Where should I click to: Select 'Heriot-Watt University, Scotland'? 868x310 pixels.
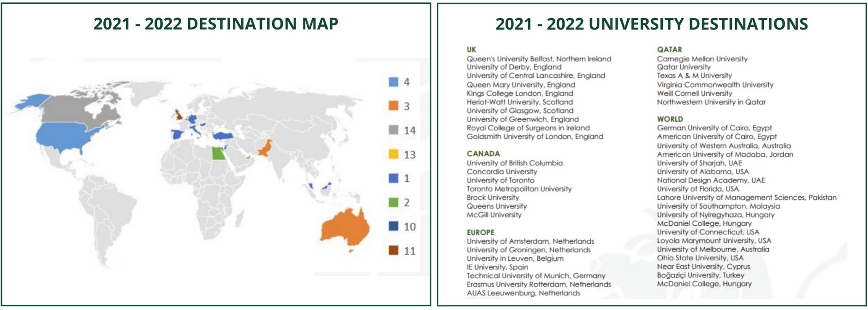click(x=520, y=102)
